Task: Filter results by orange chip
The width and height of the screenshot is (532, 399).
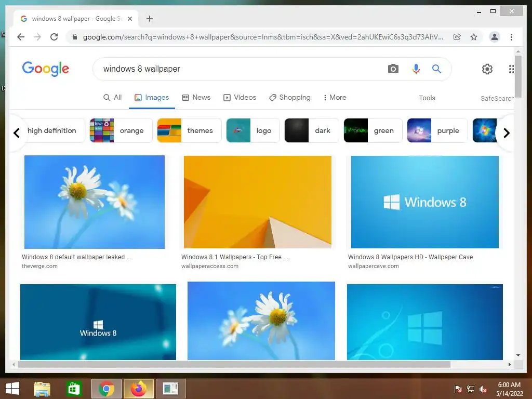Action: click(x=121, y=130)
